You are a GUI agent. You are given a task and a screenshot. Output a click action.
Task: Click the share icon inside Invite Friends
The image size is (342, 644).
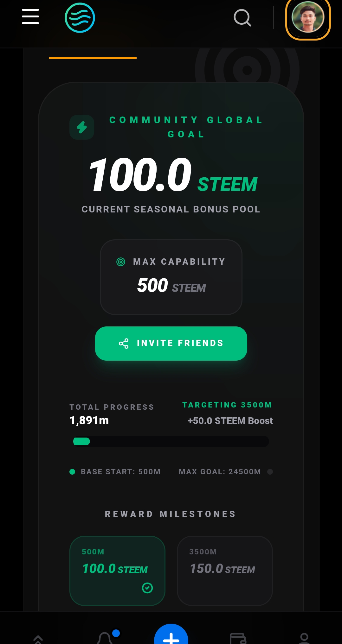tap(124, 344)
